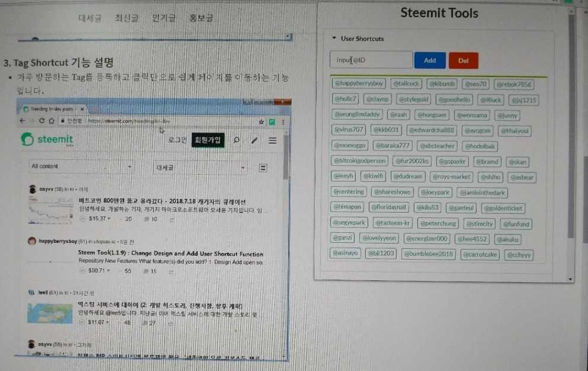Open the @bumblebee2018 shortcut

tap(428, 254)
